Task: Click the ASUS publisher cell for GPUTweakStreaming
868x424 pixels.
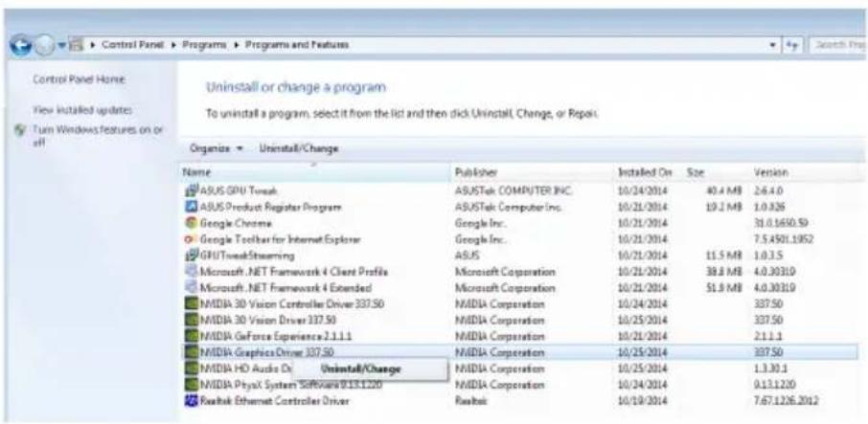Action: (x=467, y=256)
